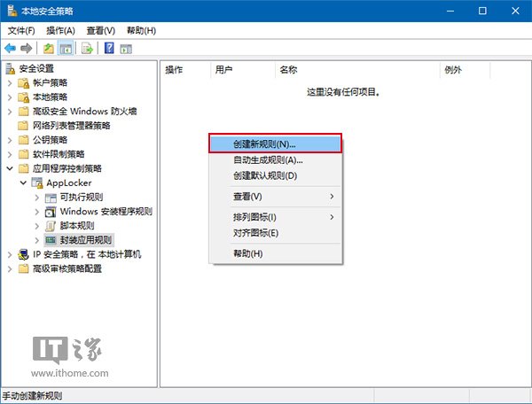
Task: Choose 创建新规则(N)... from context menu
Action: [275, 144]
